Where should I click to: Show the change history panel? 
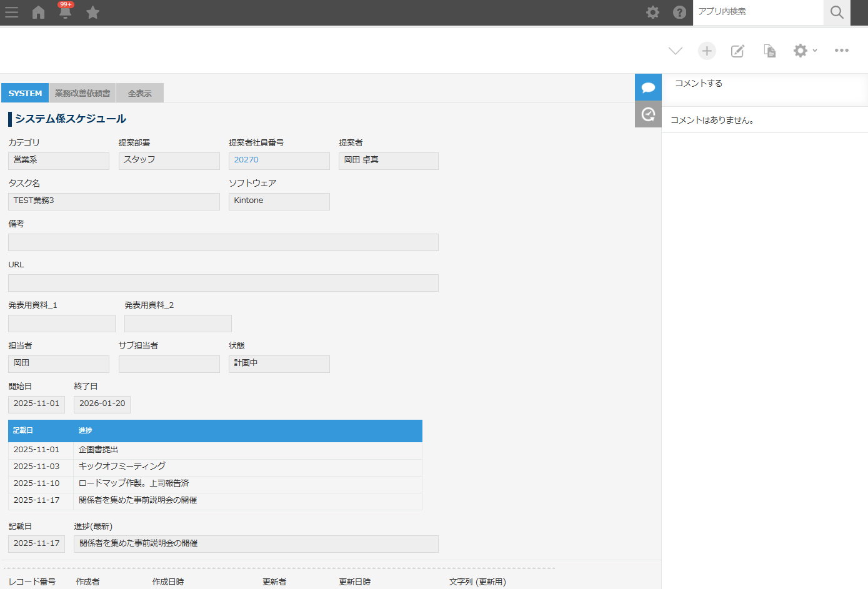coord(648,114)
